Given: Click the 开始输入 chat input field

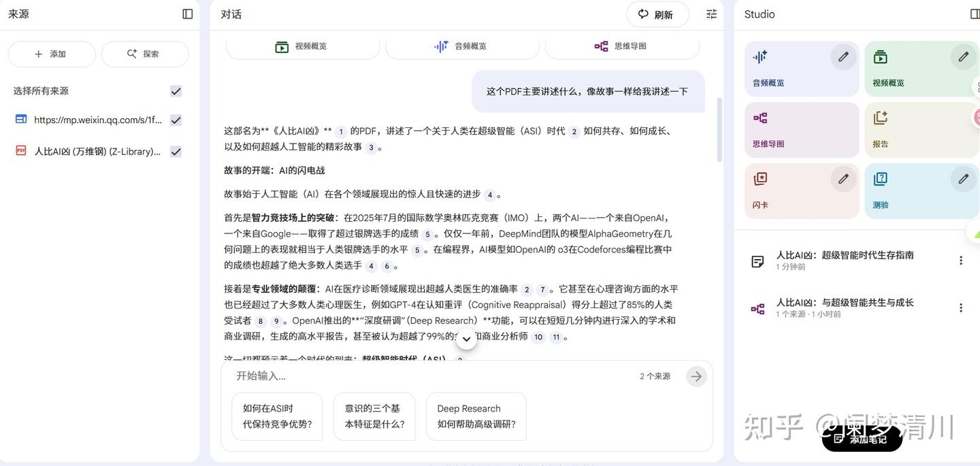Looking at the screenshot, I should pyautogui.click(x=340, y=376).
